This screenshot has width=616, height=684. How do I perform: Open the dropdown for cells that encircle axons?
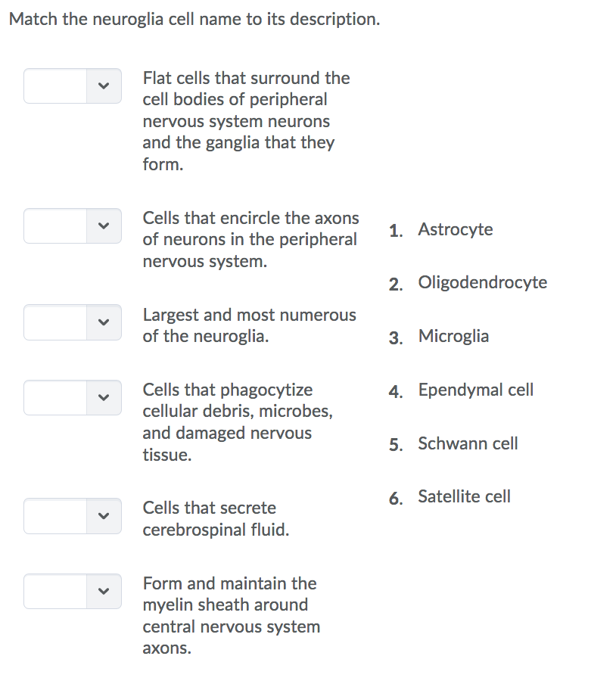[x=72, y=225]
